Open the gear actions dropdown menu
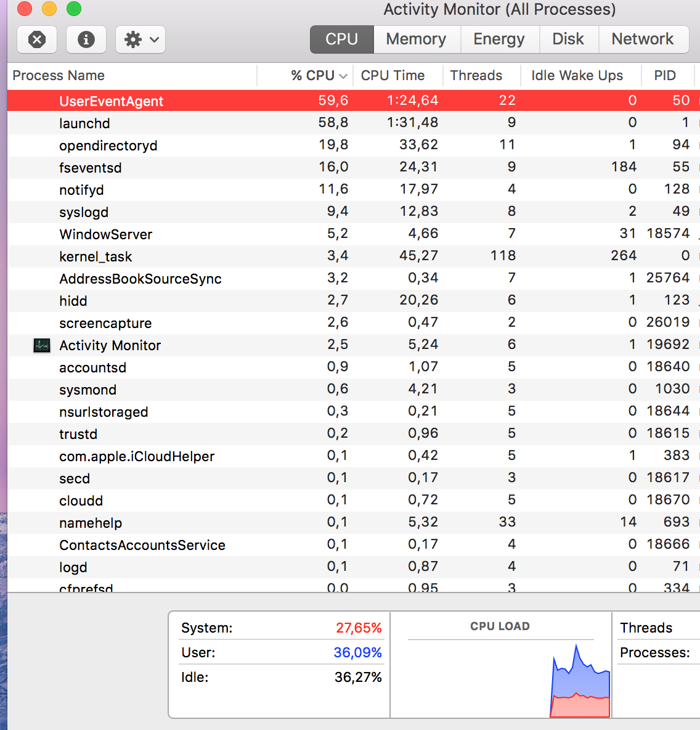This screenshot has width=700, height=730. click(140, 39)
